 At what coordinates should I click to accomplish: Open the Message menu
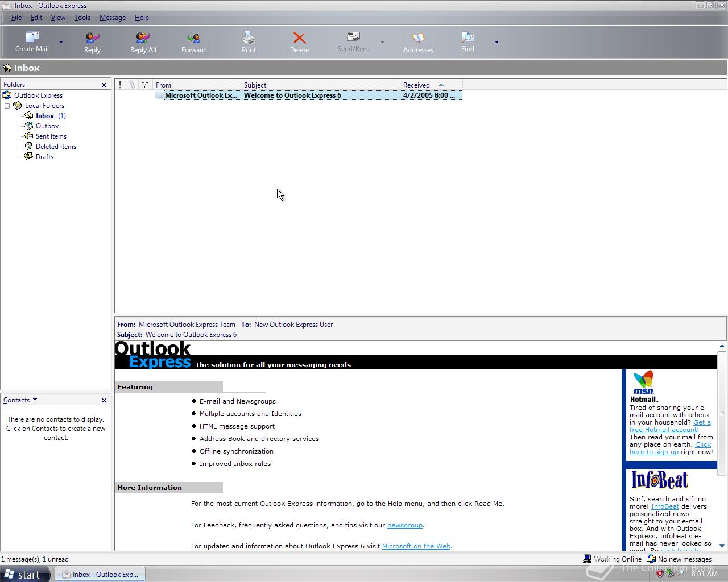[113, 18]
